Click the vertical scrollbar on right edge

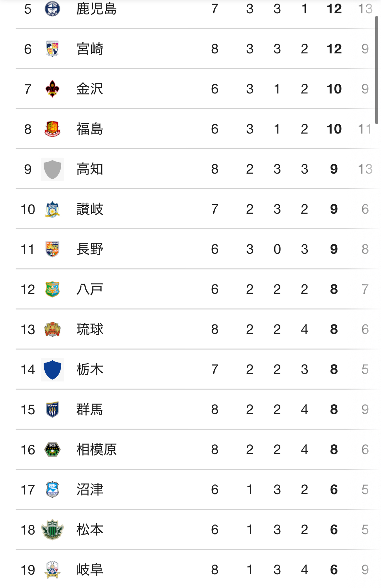point(376,70)
